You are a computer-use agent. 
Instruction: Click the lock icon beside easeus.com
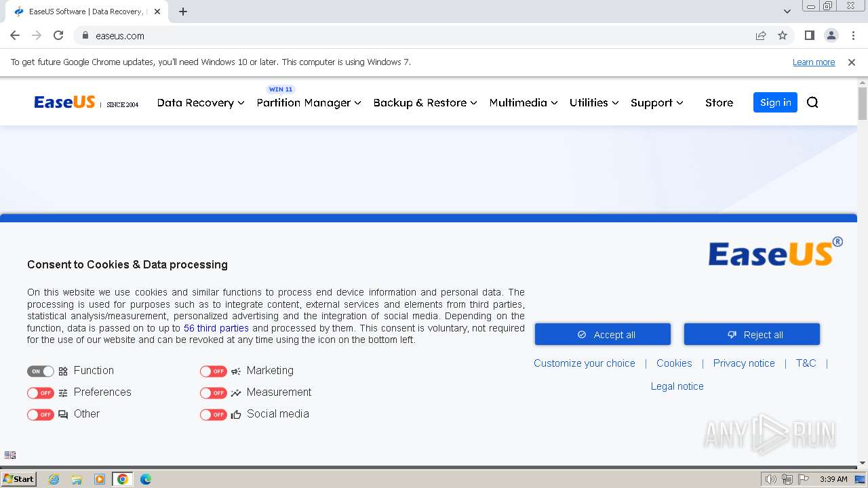85,36
